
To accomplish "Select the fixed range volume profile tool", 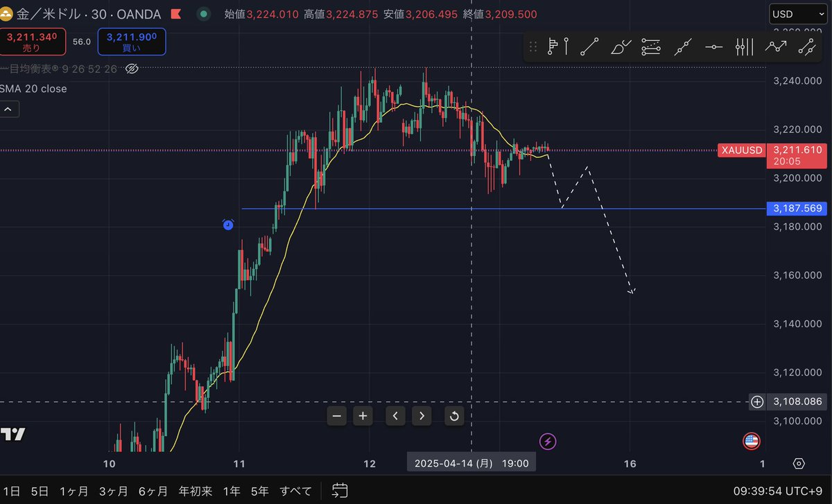I will point(557,47).
